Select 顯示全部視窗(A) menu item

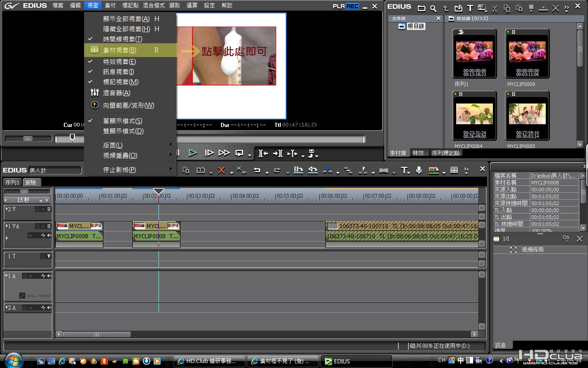click(x=130, y=19)
